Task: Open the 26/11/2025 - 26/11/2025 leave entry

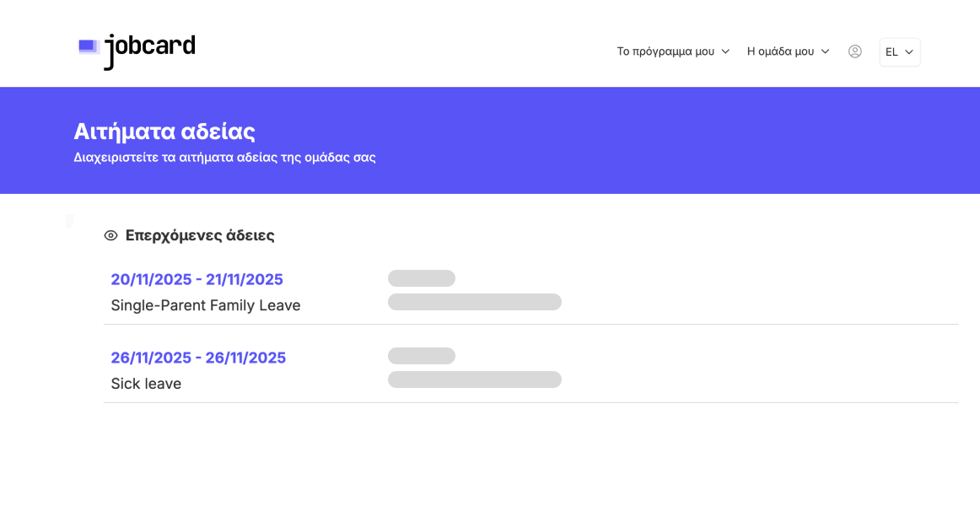Action: [x=198, y=358]
